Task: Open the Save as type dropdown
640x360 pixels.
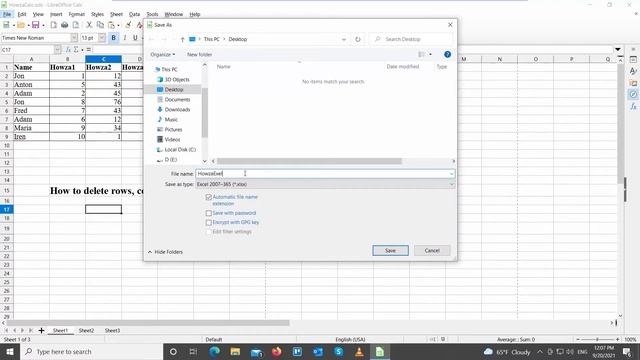Action: click(x=325, y=184)
